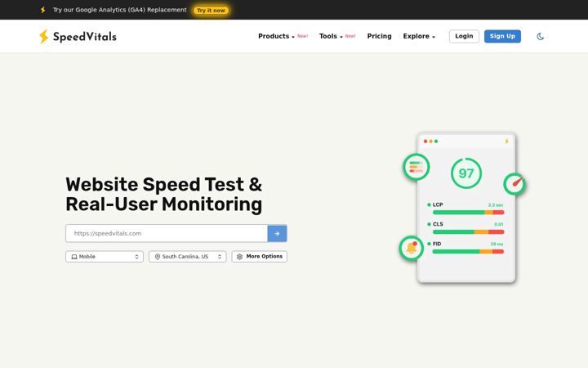588x368 pixels.
Task: Submit the URL with the arrow button
Action: click(277, 234)
